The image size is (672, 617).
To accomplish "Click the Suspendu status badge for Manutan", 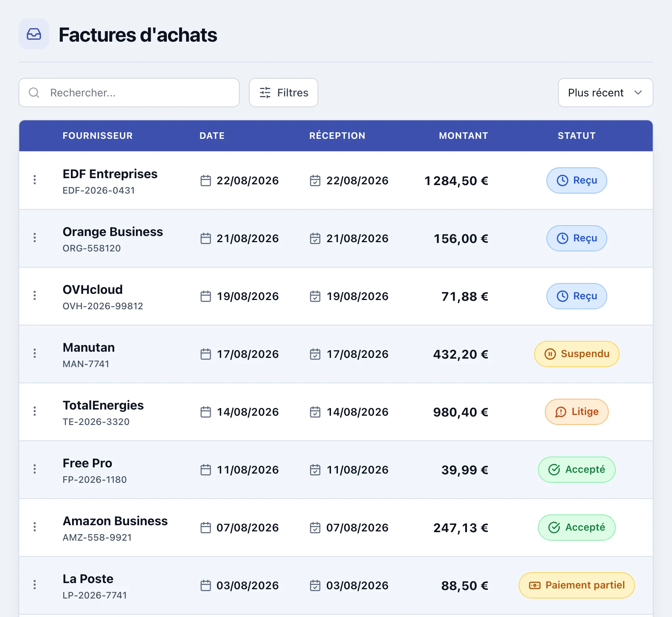I will pyautogui.click(x=577, y=354).
